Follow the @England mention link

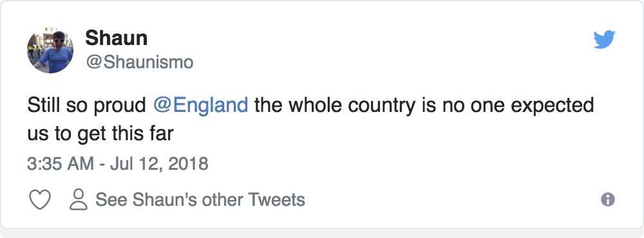point(200,105)
